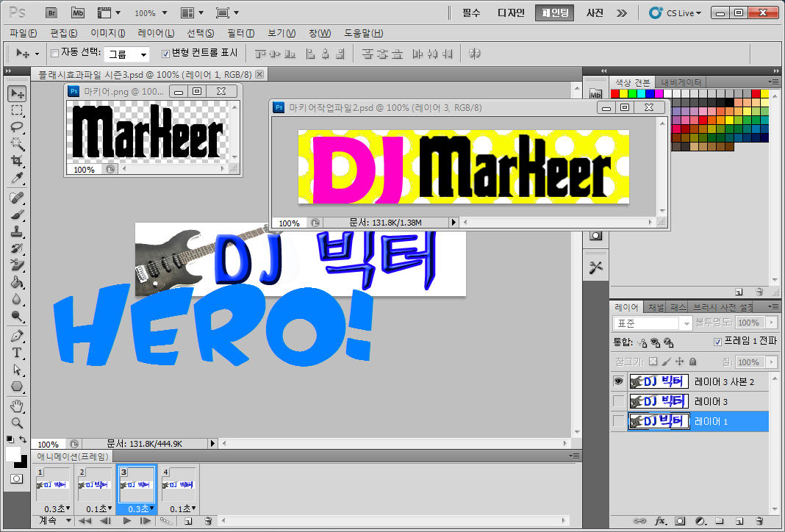Viewport: 785px width, 532px height.
Task: Select the Clone Stamp tool
Action: tap(17, 231)
